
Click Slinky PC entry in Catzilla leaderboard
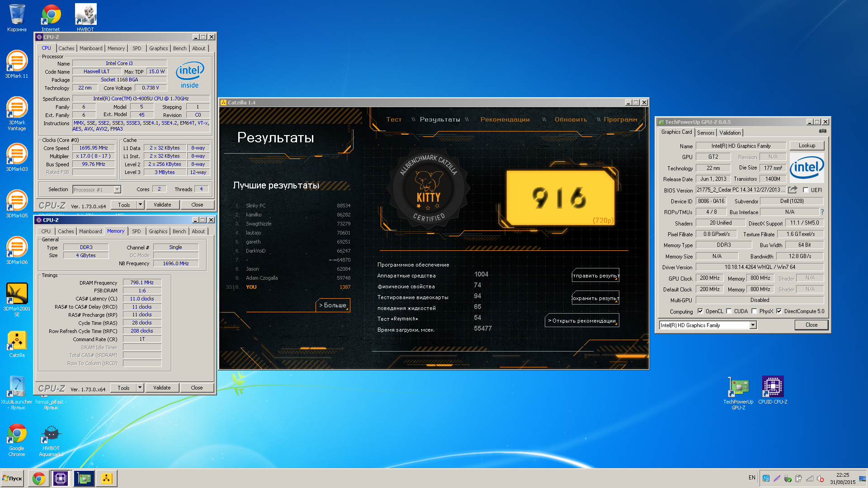[x=256, y=206]
